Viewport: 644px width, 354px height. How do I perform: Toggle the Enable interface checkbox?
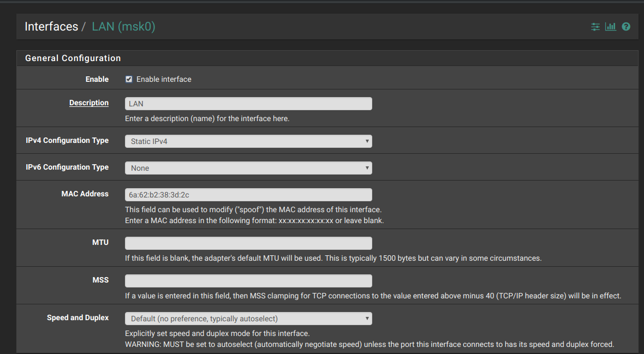pyautogui.click(x=129, y=79)
